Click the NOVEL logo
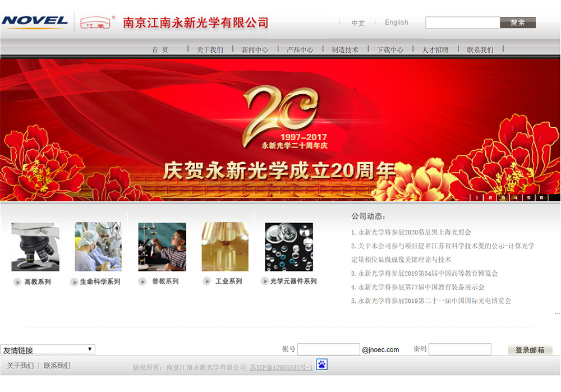 [x=35, y=21]
